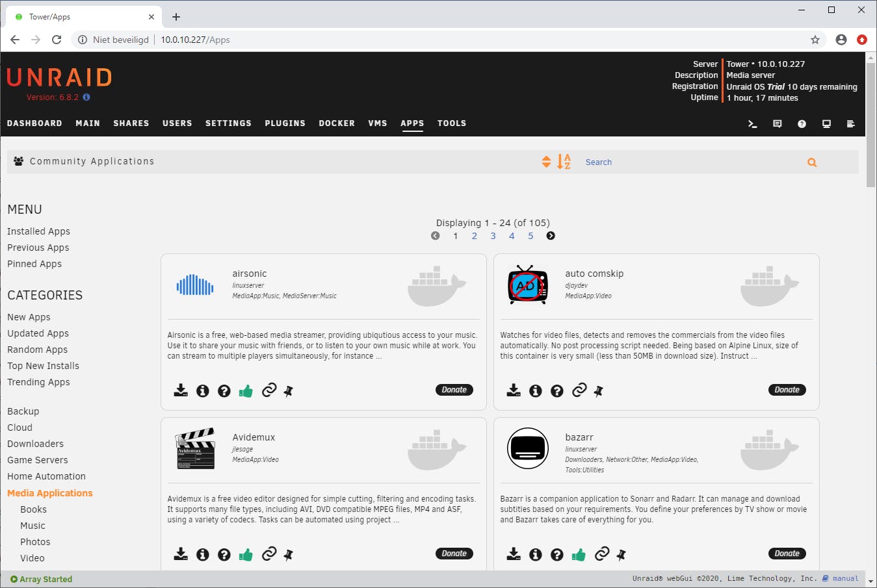Go to the previous page of apps
The height and width of the screenshot is (588, 877).
436,236
